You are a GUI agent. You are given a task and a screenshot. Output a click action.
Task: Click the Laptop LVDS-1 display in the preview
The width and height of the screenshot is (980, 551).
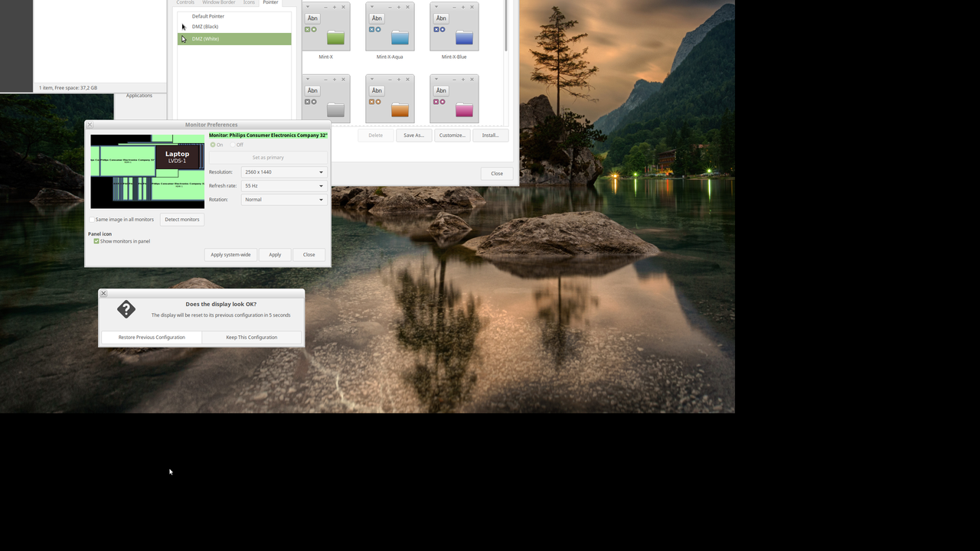[x=178, y=157]
